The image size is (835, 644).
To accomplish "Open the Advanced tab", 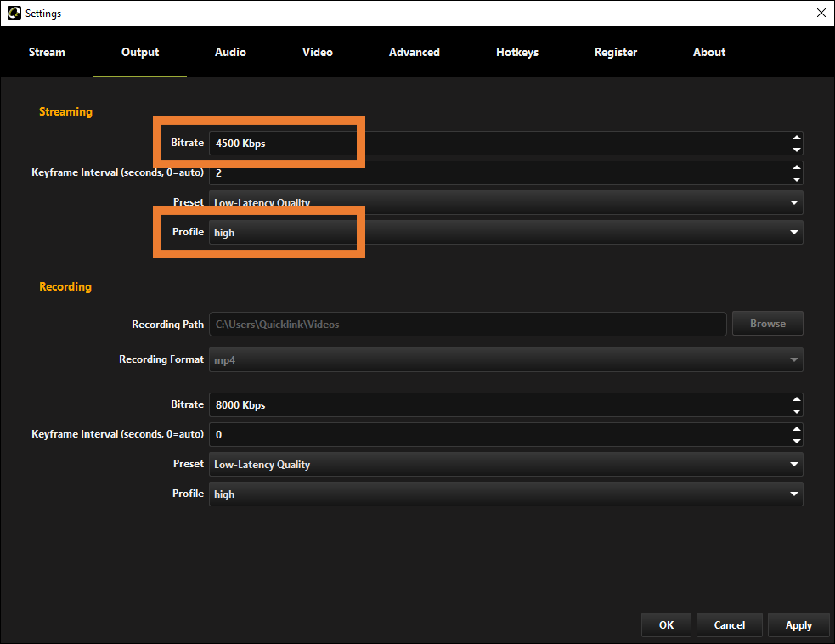I will pos(415,52).
